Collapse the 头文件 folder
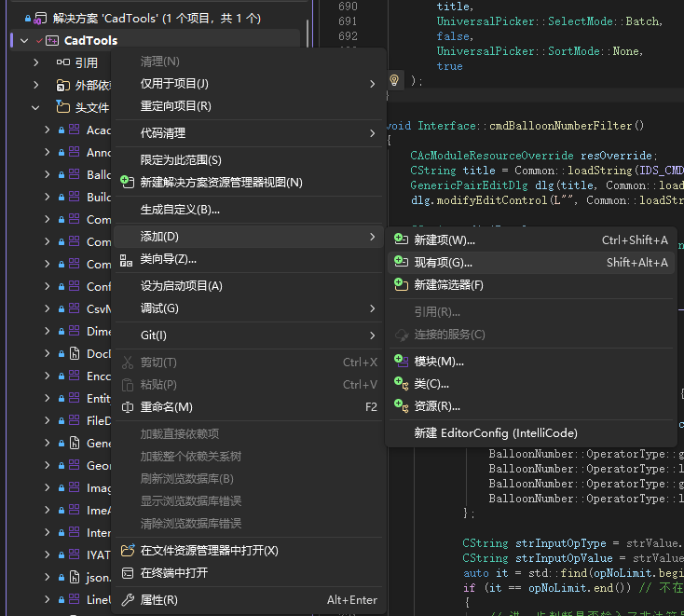The height and width of the screenshot is (616, 684). 35,107
